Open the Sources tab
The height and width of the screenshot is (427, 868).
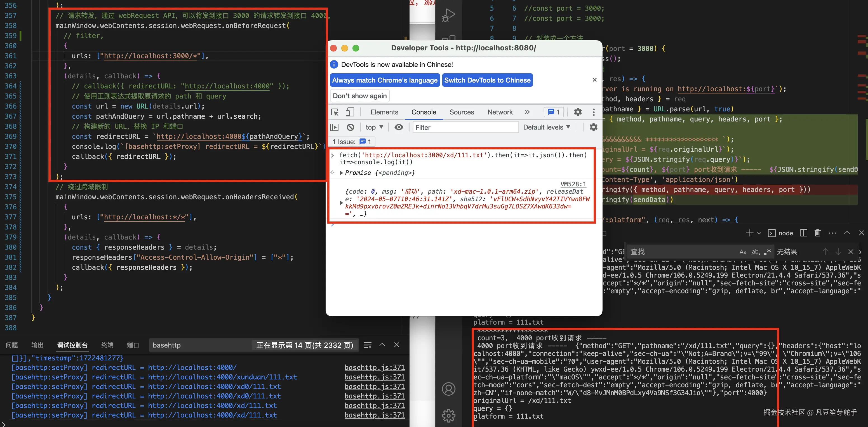(x=462, y=112)
